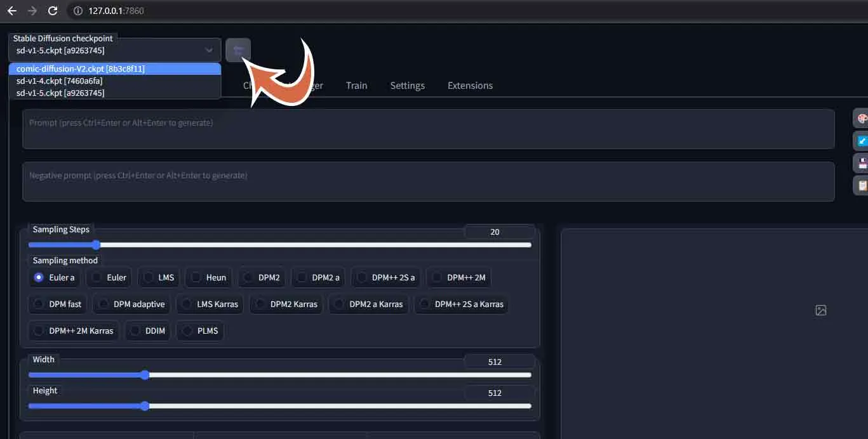Click the refresh checkpoint list button
The height and width of the screenshot is (439, 868).
pos(238,50)
